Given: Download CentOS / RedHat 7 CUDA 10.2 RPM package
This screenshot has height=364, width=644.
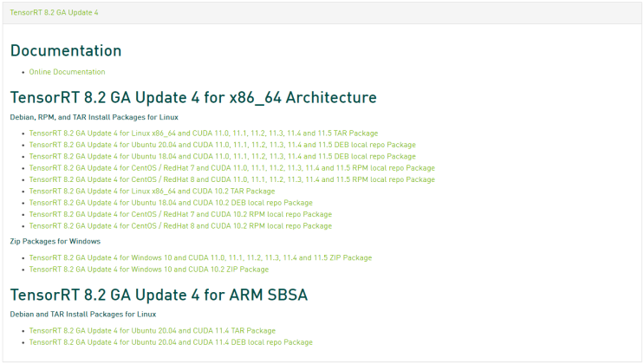Looking at the screenshot, I should click(180, 214).
